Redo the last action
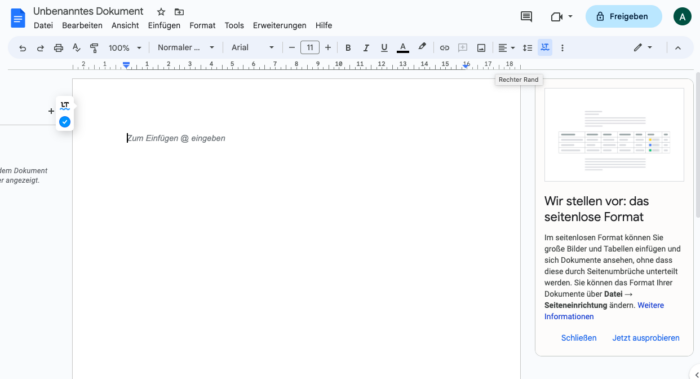 tap(40, 48)
